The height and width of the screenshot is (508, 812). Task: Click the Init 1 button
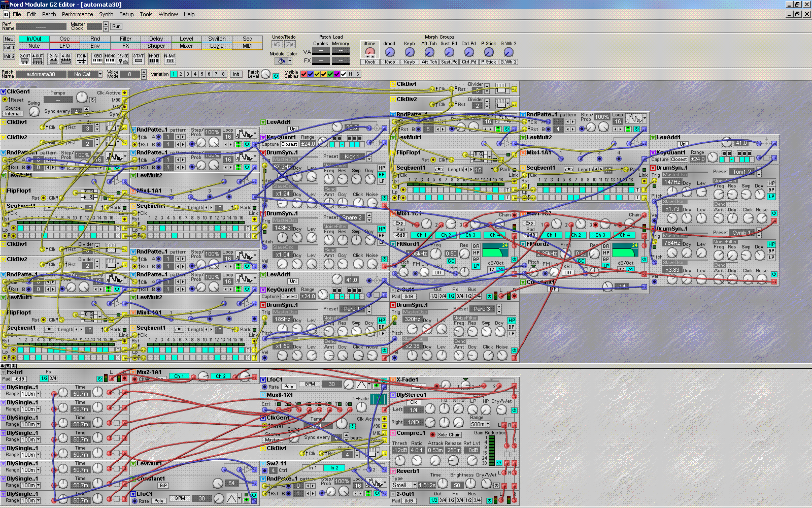(9, 48)
